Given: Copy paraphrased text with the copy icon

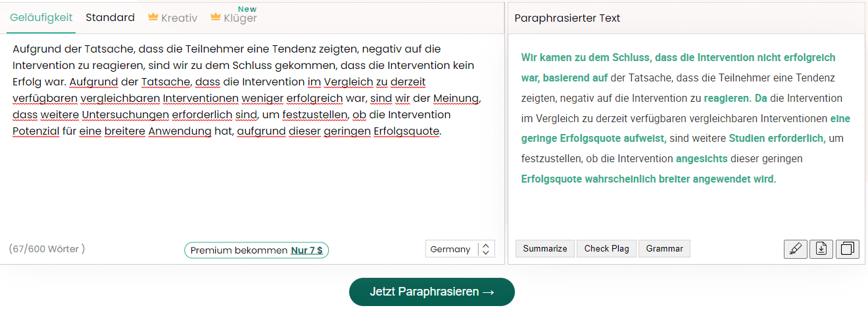Looking at the screenshot, I should [847, 249].
